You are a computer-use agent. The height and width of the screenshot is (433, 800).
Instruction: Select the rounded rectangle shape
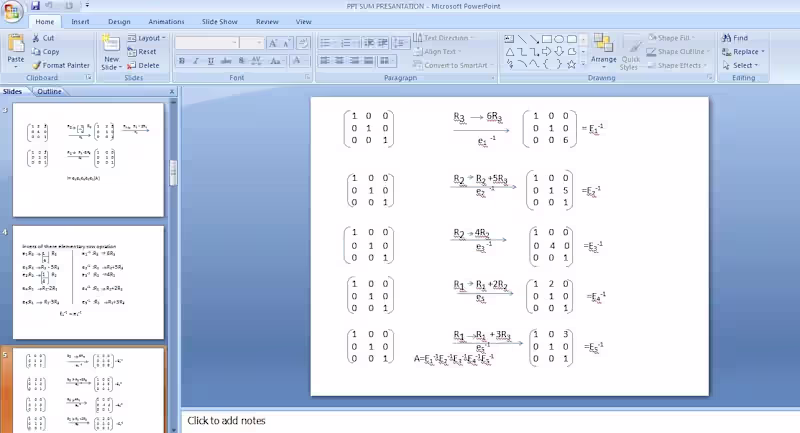coord(572,39)
